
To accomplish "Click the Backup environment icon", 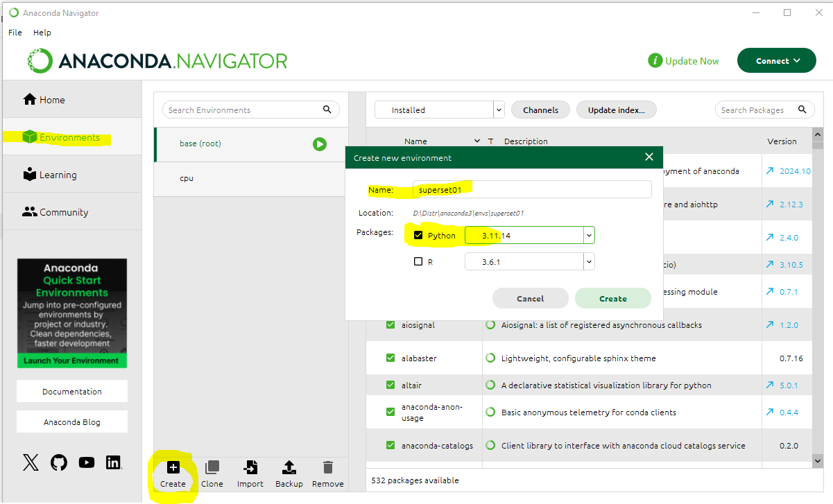I will click(x=289, y=467).
